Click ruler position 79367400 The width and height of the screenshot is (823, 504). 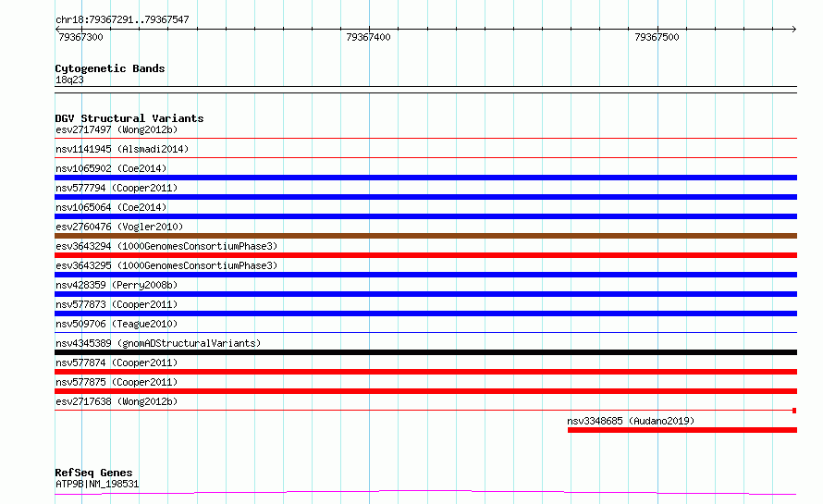pos(368,37)
